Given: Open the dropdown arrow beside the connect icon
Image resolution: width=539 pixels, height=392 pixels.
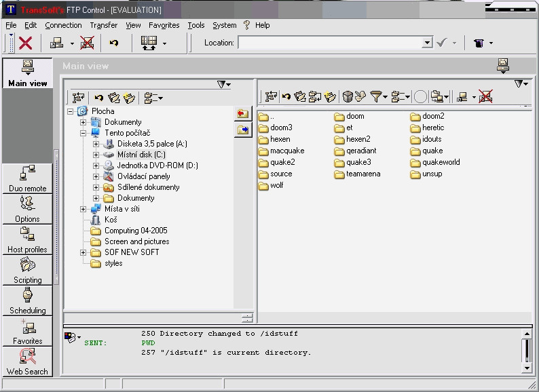Looking at the screenshot, I should pyautogui.click(x=72, y=43).
